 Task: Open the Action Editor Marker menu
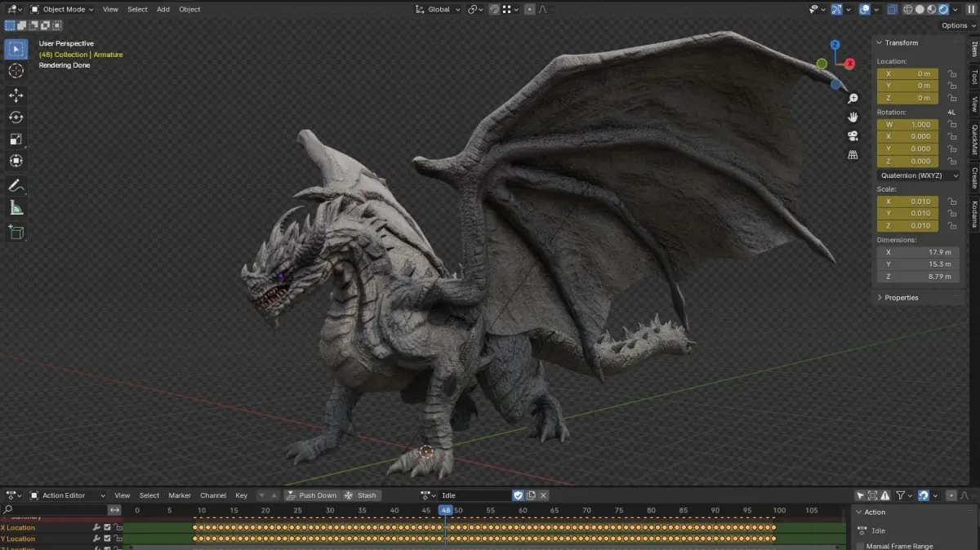point(180,495)
